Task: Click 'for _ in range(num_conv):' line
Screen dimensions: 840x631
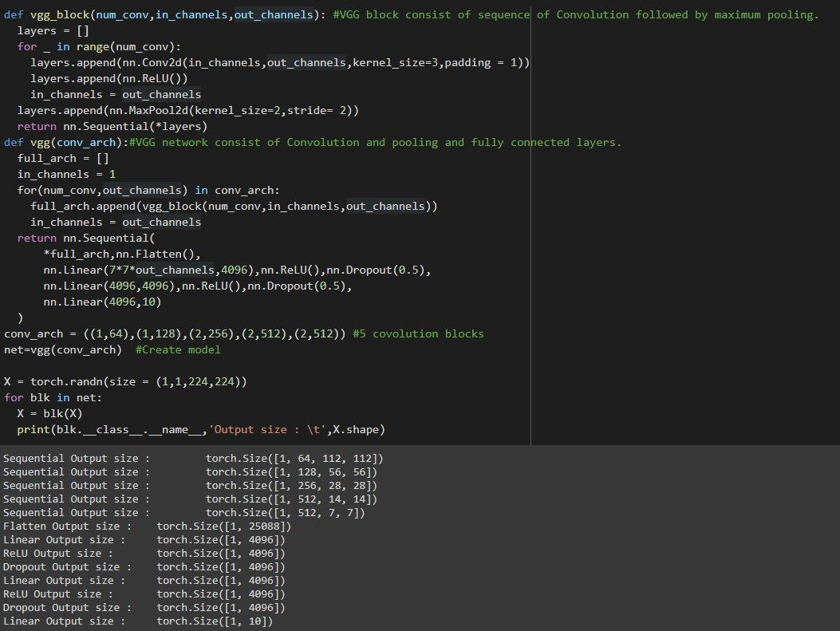Action: click(x=99, y=46)
